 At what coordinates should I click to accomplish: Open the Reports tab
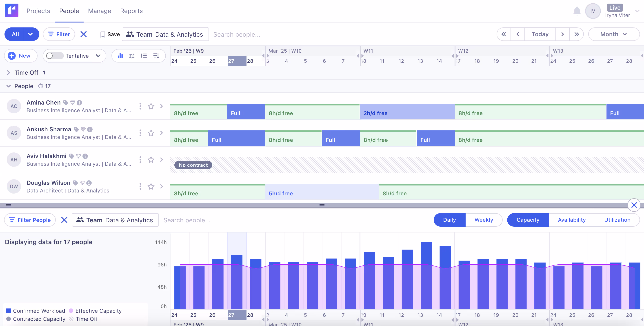click(131, 11)
